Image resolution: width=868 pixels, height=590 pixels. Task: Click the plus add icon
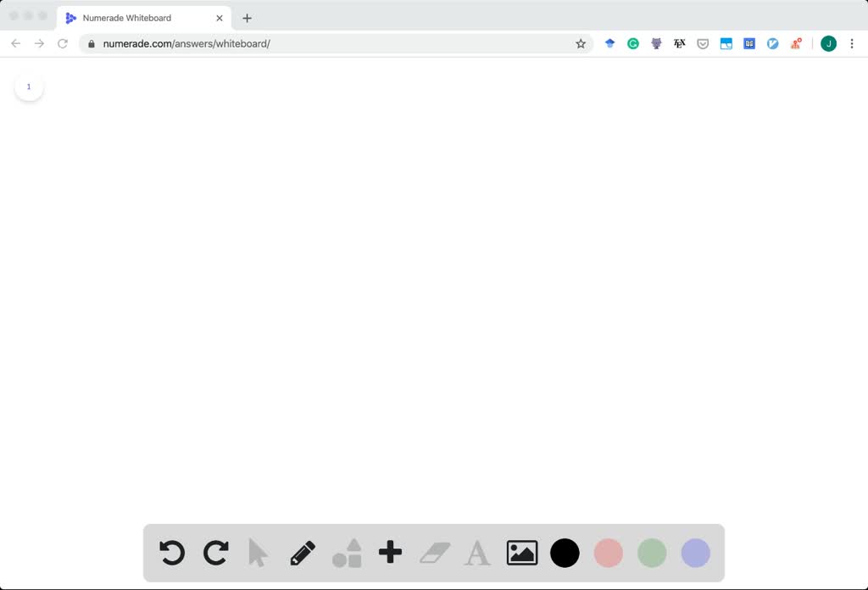tap(390, 553)
